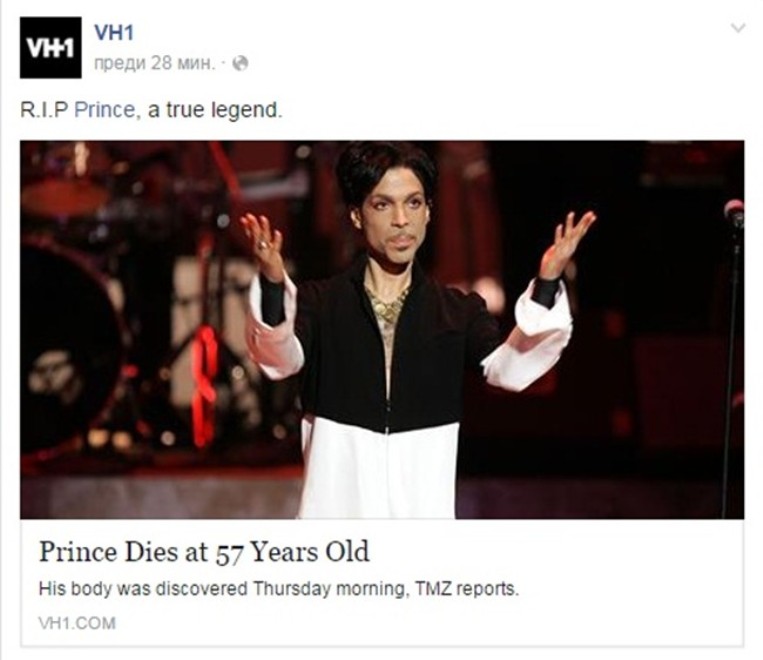Viewport: 763px width, 660px height.
Task: Open the VH1 page name link
Action: tap(113, 33)
